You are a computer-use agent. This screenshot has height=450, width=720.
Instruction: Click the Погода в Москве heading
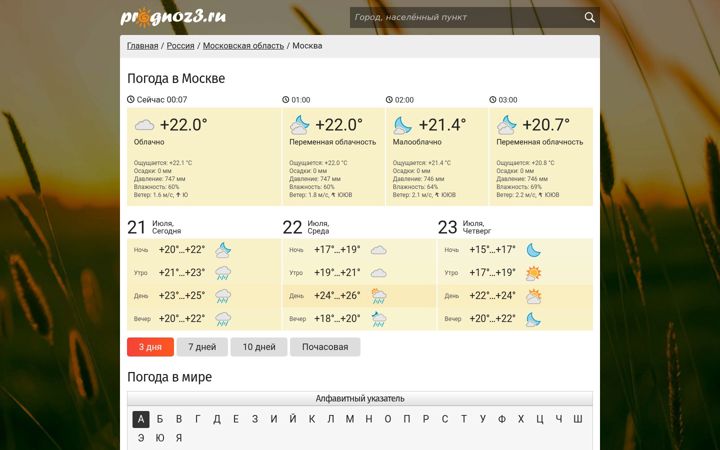click(x=176, y=79)
